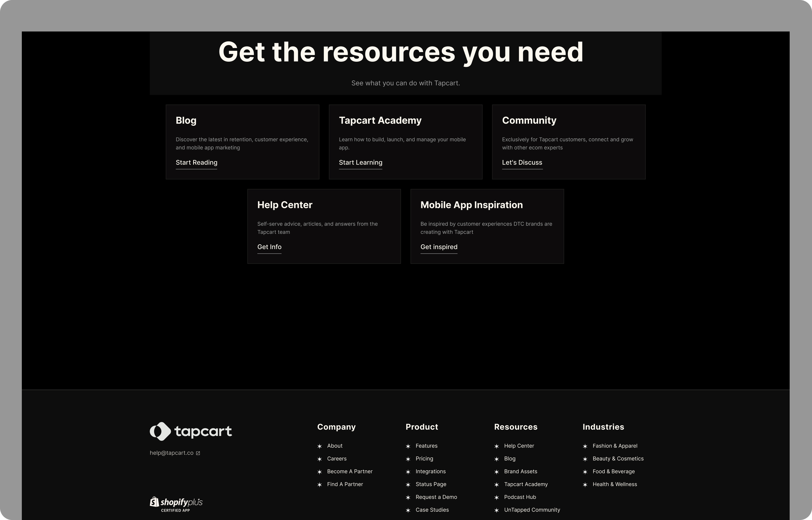Select the Help Center card title
812x520 pixels.
(285, 205)
